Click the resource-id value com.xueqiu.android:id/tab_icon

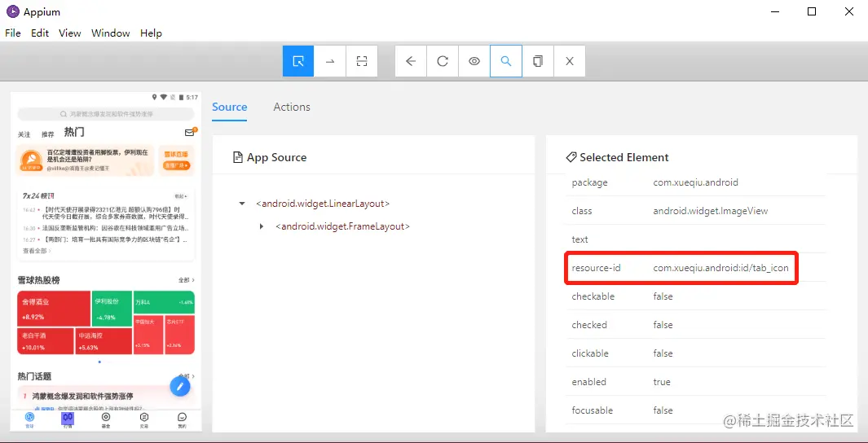click(x=720, y=268)
